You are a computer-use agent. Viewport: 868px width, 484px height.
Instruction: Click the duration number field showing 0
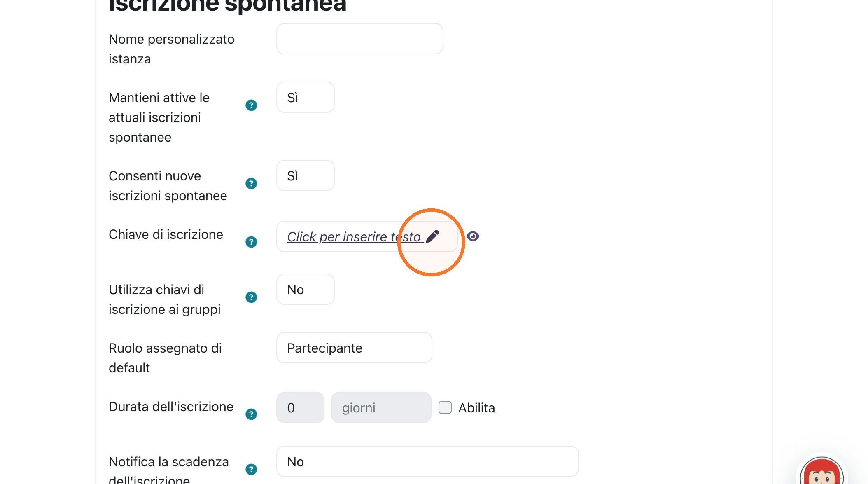click(300, 407)
